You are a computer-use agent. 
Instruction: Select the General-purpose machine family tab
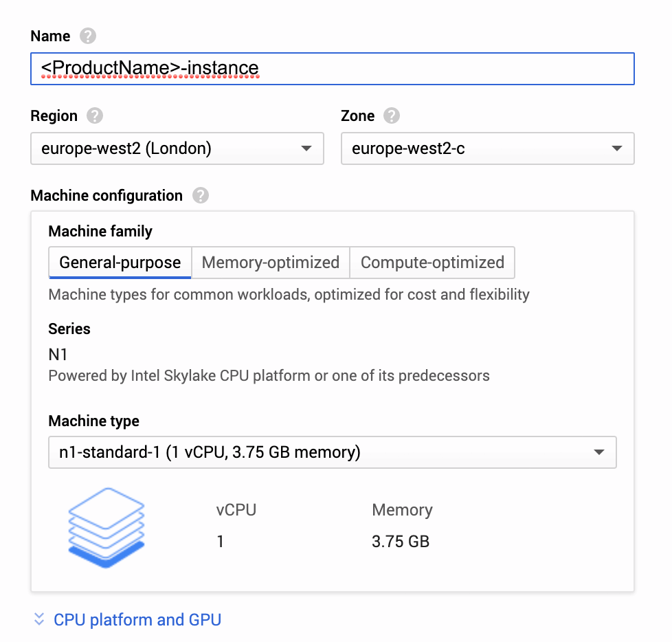[120, 263]
